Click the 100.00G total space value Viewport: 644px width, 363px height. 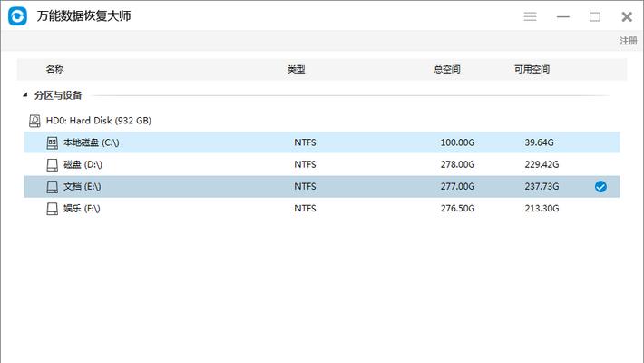[457, 142]
